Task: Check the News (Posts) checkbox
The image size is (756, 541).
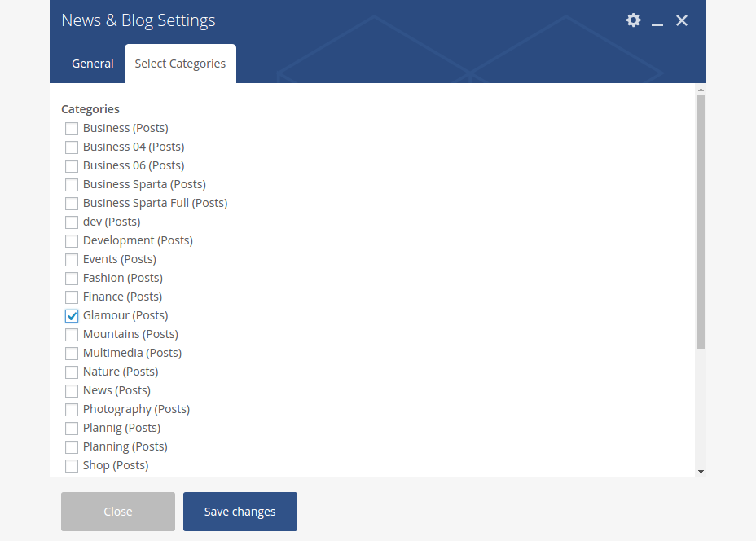Action: pos(72,391)
